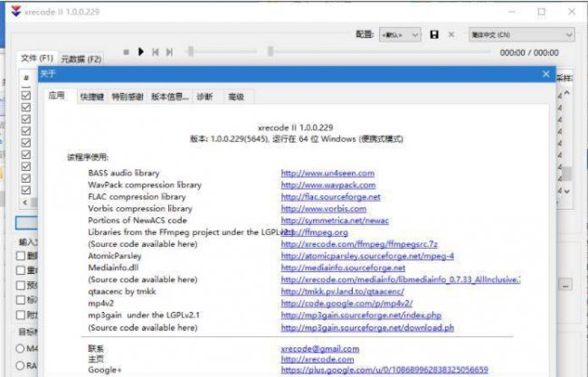Skip to next track button
The image size is (588, 377).
click(169, 52)
